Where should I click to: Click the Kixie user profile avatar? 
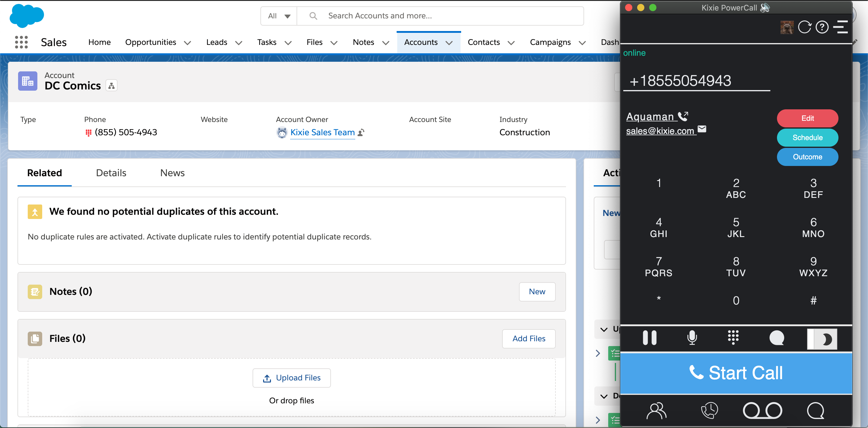[x=787, y=27]
